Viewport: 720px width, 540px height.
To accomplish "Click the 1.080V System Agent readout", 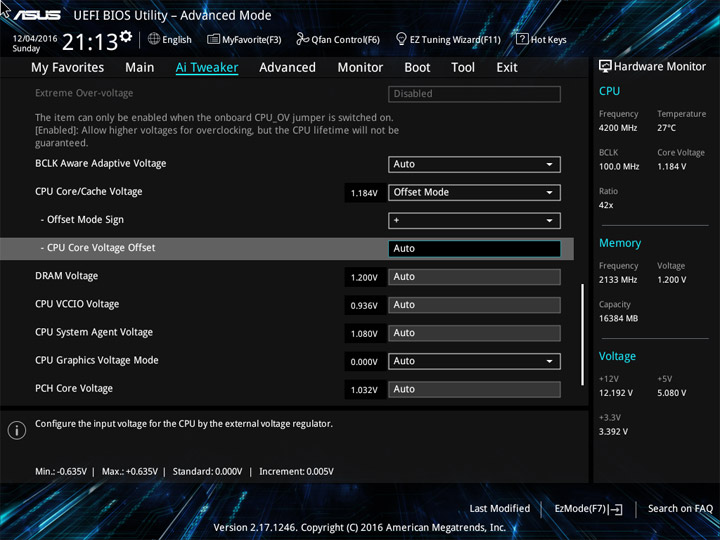I will tap(365, 334).
